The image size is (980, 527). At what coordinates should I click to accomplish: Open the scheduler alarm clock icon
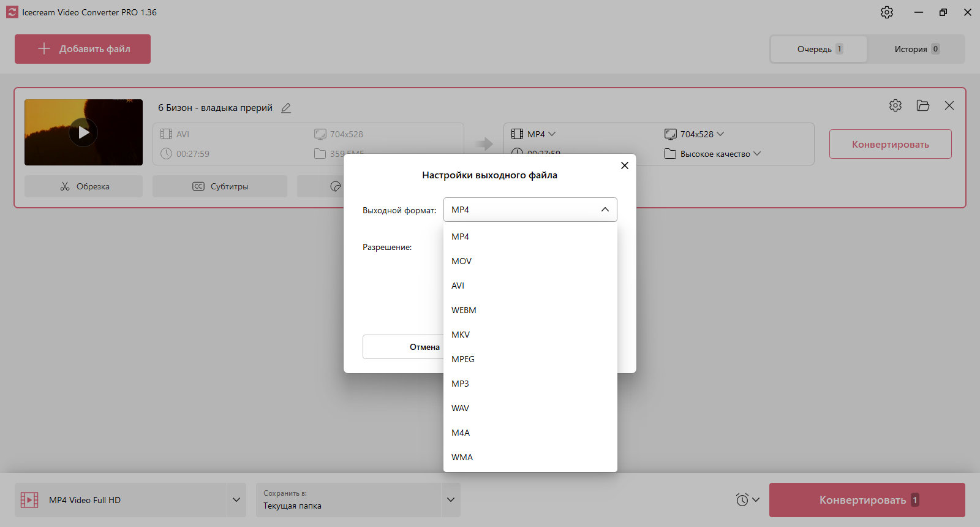(742, 500)
